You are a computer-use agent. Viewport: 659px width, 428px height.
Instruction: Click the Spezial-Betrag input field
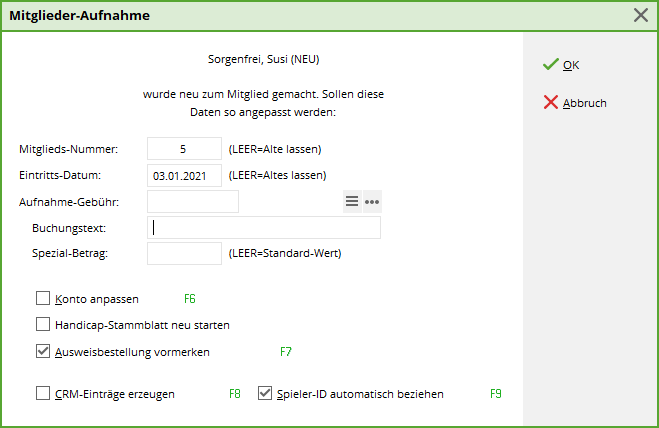pyautogui.click(x=184, y=253)
